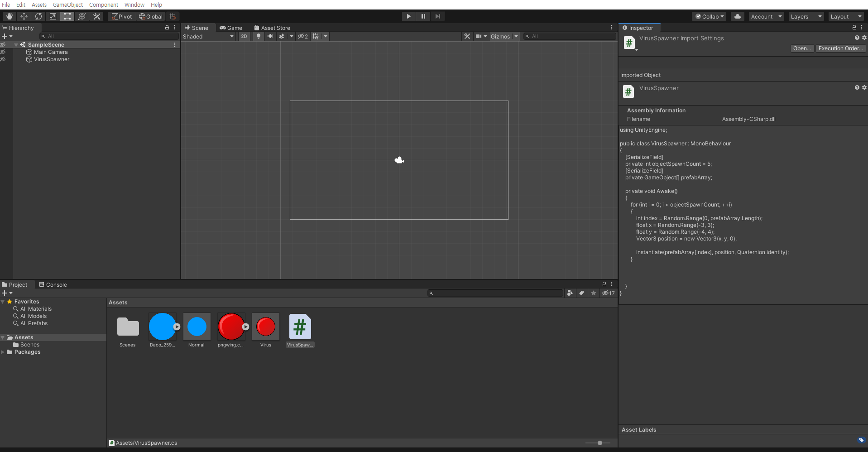
Task: Open Scene view more options menu
Action: pyautogui.click(x=611, y=28)
